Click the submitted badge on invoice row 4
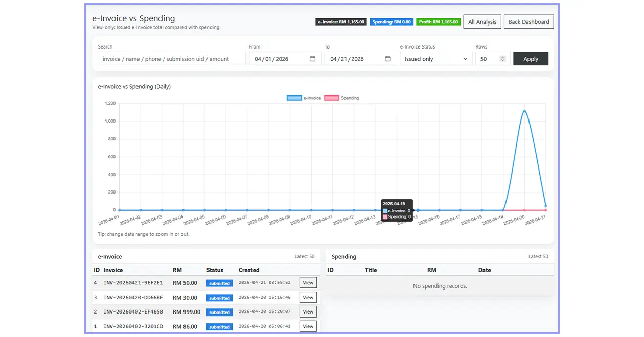The image size is (644, 337). click(219, 283)
